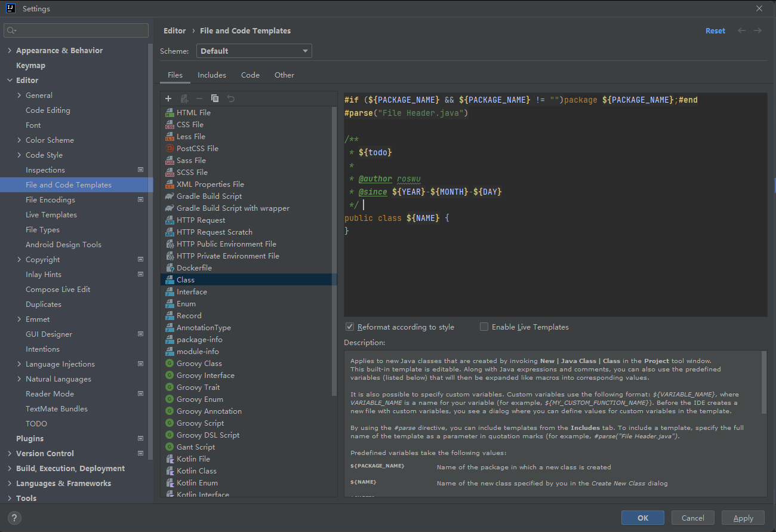Click the Description panel scrollbar
This screenshot has height=532, width=776.
pyautogui.click(x=763, y=382)
